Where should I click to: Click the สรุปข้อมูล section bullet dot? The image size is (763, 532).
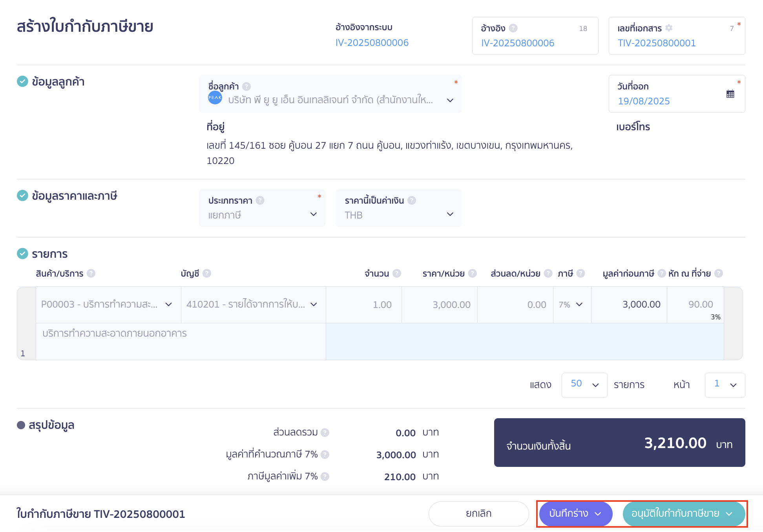[x=21, y=425]
